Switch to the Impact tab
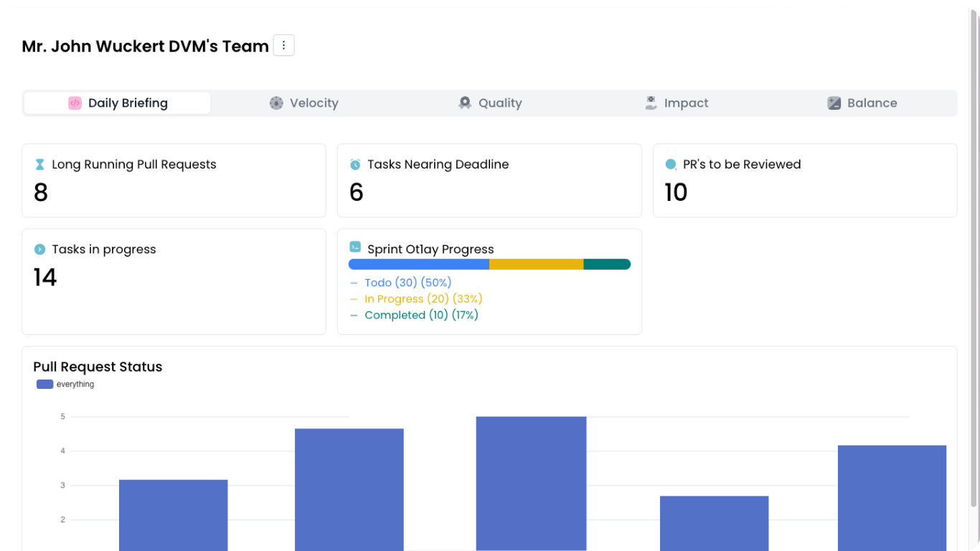The height and width of the screenshot is (551, 980). point(677,103)
